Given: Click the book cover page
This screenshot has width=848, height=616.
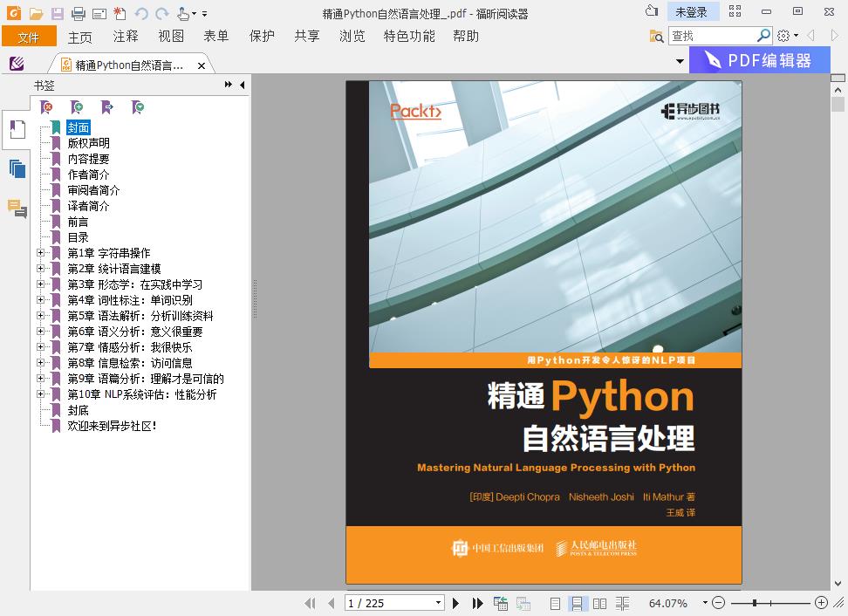Looking at the screenshot, I should click(544, 332).
